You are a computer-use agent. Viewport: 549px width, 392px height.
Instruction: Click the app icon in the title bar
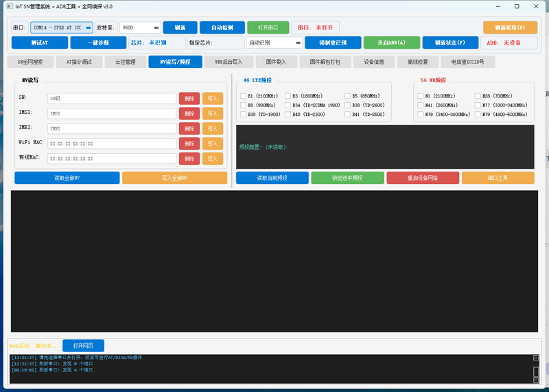click(10, 6)
